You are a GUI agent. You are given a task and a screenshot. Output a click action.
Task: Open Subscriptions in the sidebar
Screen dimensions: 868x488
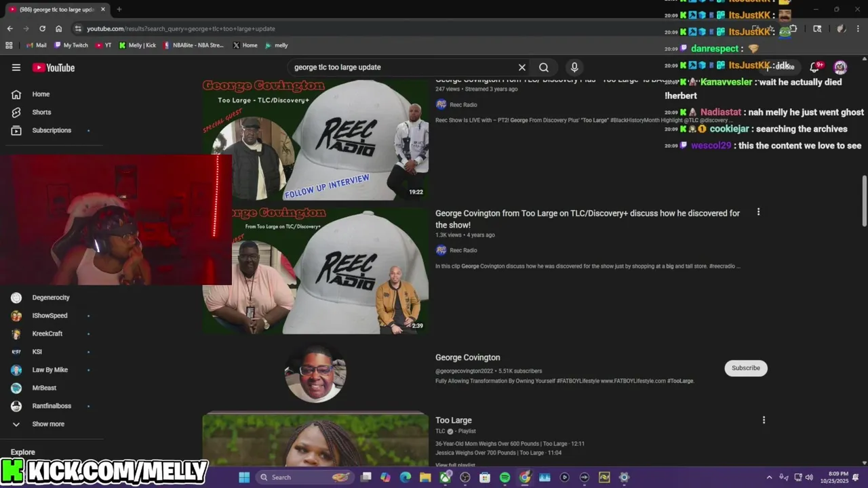point(52,130)
